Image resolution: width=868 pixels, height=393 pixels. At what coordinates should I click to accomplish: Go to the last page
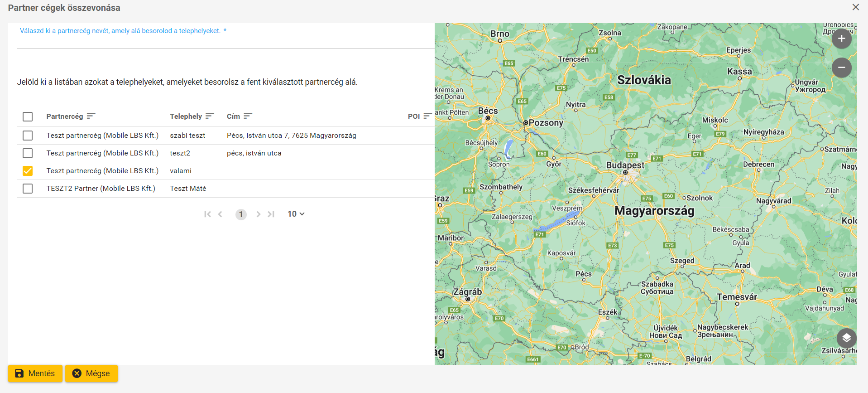271,214
